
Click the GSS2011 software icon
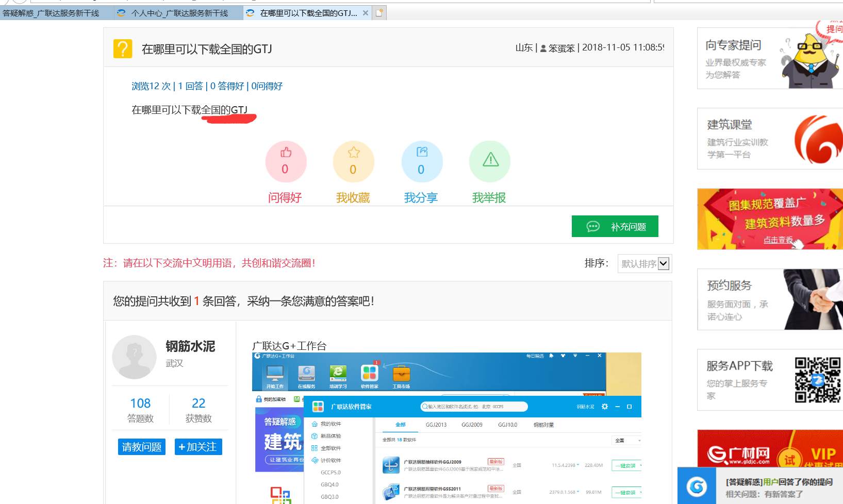point(391,492)
